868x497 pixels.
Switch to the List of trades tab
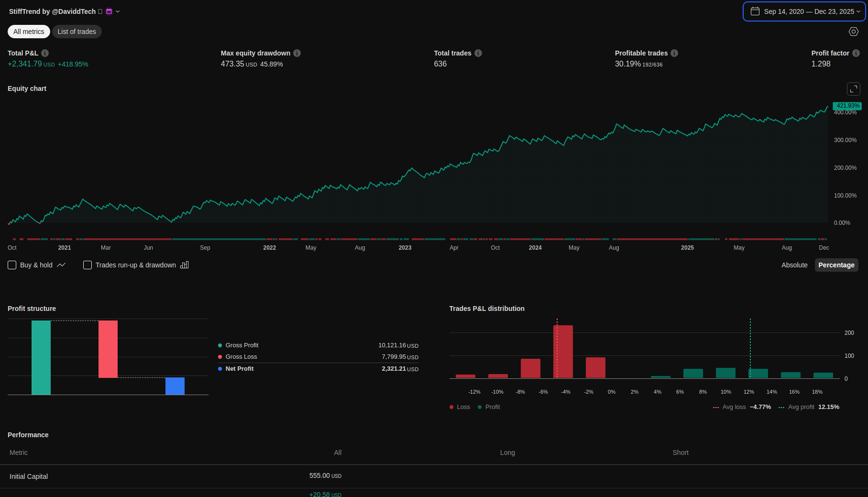click(x=77, y=32)
